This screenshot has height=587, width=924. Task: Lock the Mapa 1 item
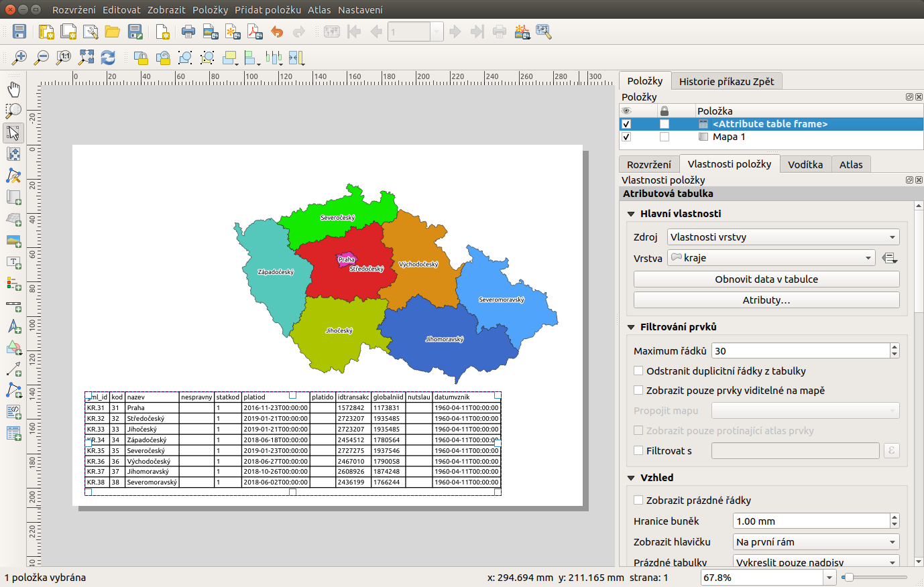click(x=665, y=137)
